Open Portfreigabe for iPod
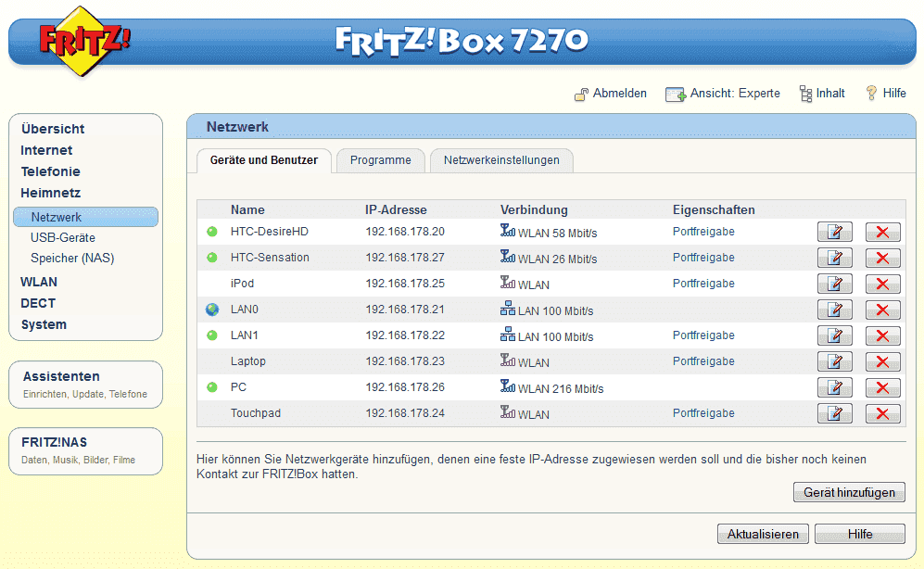 (703, 284)
